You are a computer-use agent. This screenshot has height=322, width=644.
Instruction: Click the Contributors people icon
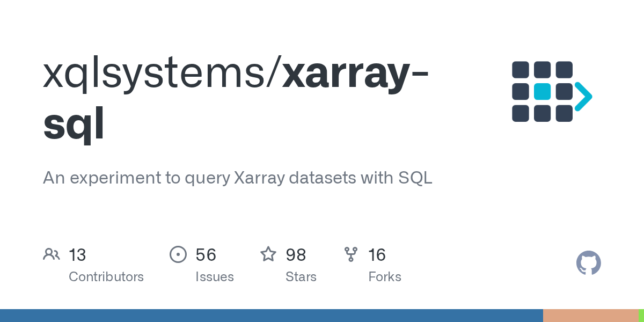point(52,254)
